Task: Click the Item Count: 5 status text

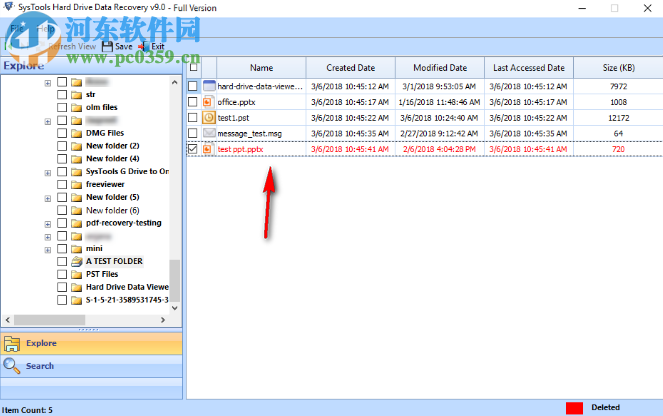Action: click(x=27, y=410)
